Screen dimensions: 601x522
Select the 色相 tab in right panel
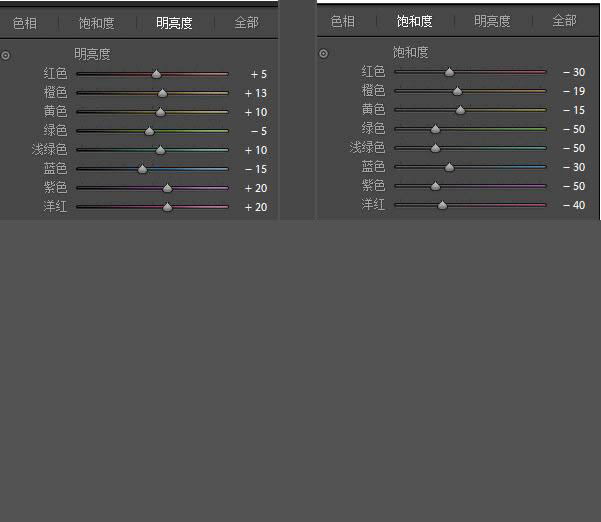(343, 21)
